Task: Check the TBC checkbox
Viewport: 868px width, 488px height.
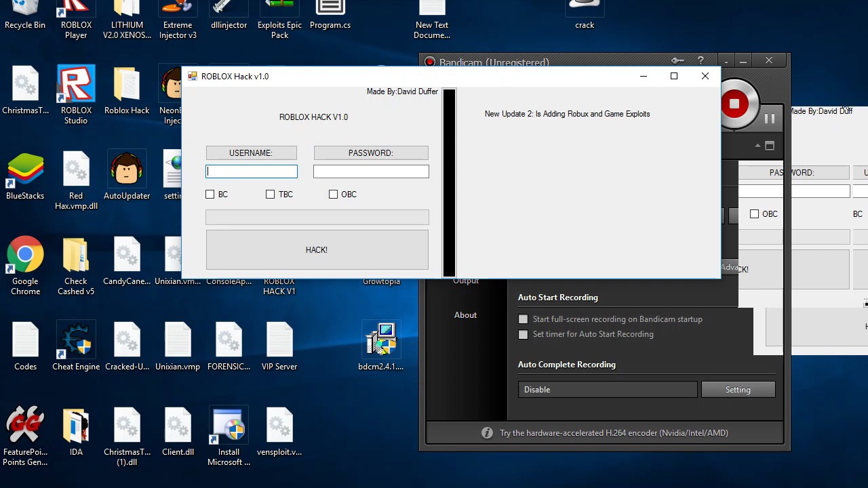Action: 271,195
